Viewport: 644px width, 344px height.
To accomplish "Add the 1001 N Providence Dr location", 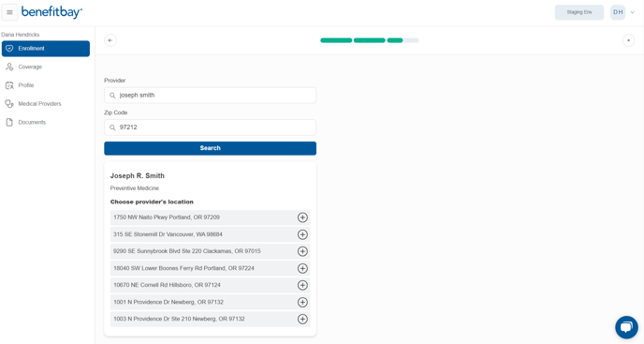I will 302,302.
